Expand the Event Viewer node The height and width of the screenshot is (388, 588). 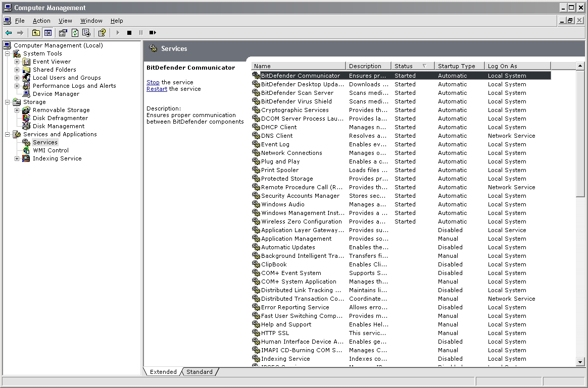point(17,62)
